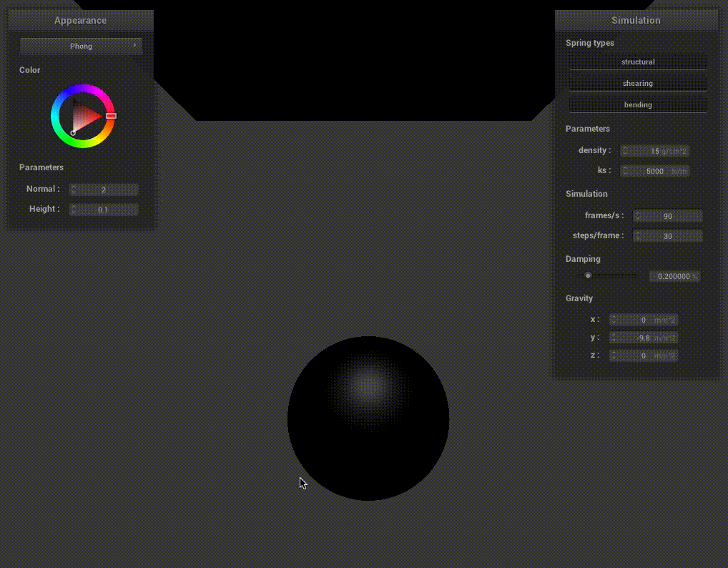Screen dimensions: 728x568
Task: Open the Phong shader dropdown
Action: point(81,46)
